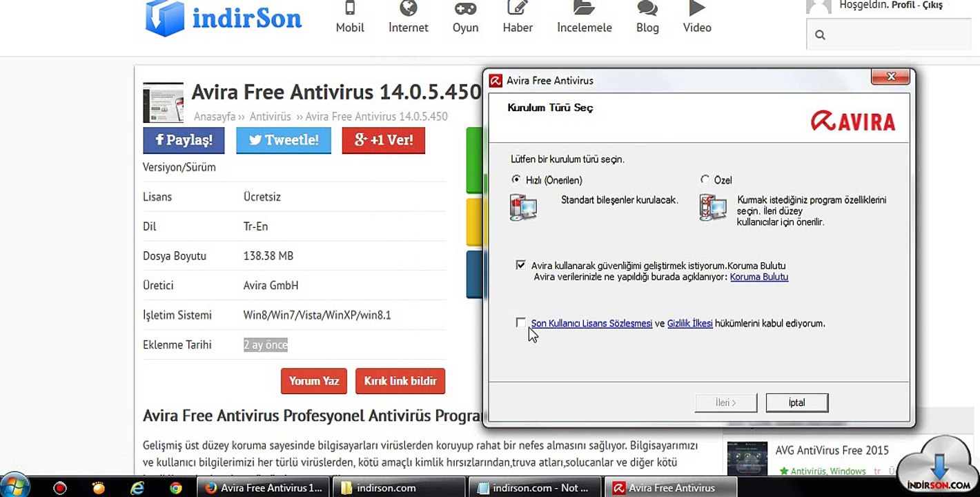Report via Kırık link bildir button
Image resolution: width=980 pixels, height=497 pixels.
tap(400, 381)
